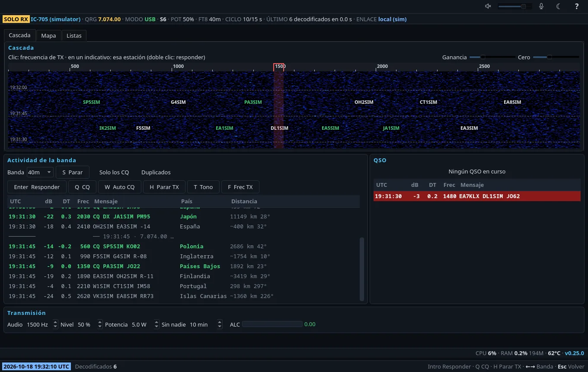
Task: Select JA1SIM callsign on the waterfall
Action: coord(391,128)
